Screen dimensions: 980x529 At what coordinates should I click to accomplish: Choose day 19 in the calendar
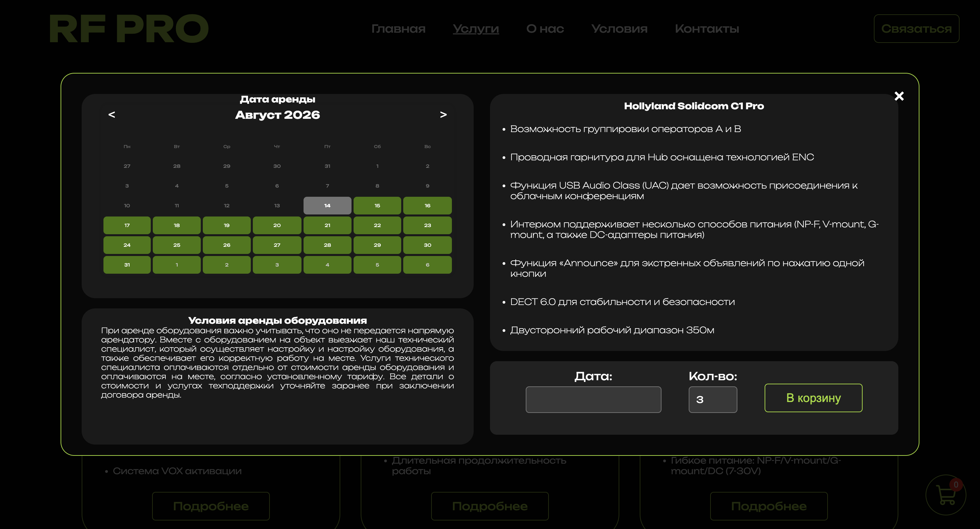pos(227,225)
